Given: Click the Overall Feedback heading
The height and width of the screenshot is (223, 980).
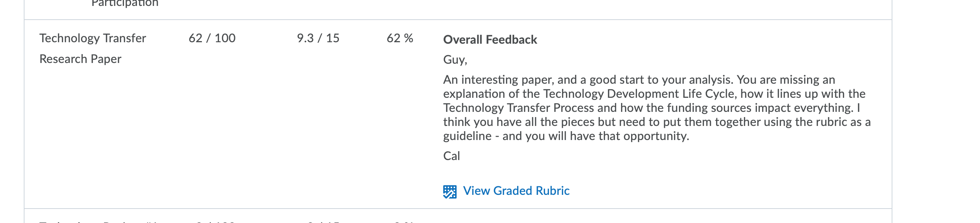Looking at the screenshot, I should tap(490, 40).
